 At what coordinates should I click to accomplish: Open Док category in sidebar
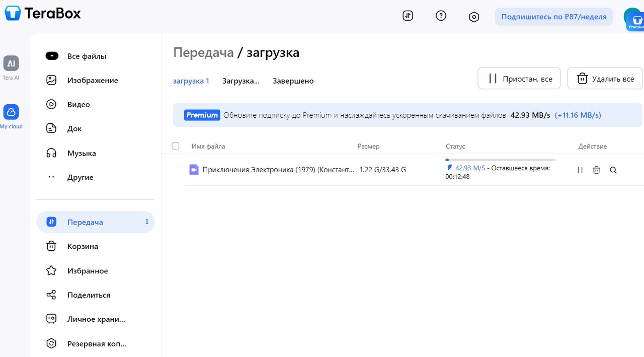tap(96, 128)
